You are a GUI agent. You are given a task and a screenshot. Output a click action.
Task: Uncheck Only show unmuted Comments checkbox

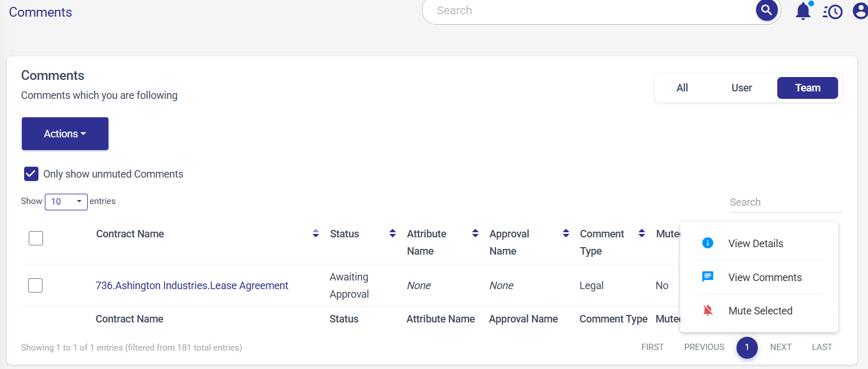32,174
